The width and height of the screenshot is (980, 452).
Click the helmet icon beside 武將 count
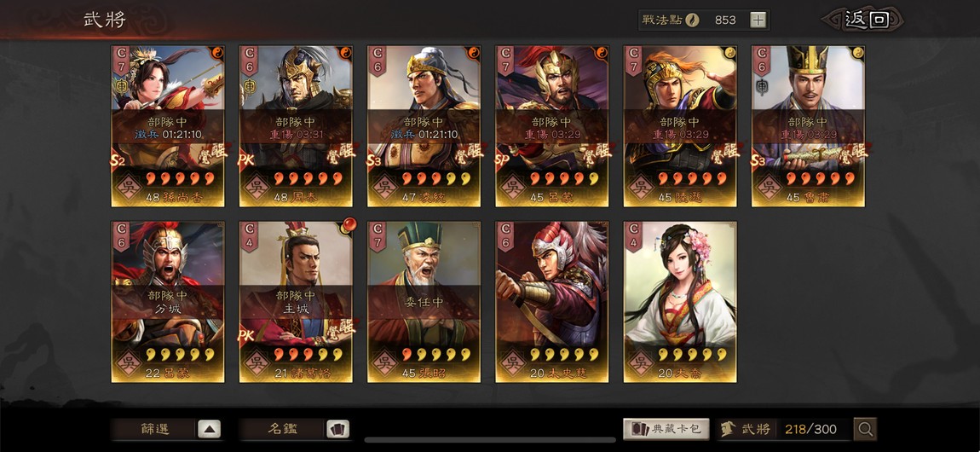tap(728, 429)
